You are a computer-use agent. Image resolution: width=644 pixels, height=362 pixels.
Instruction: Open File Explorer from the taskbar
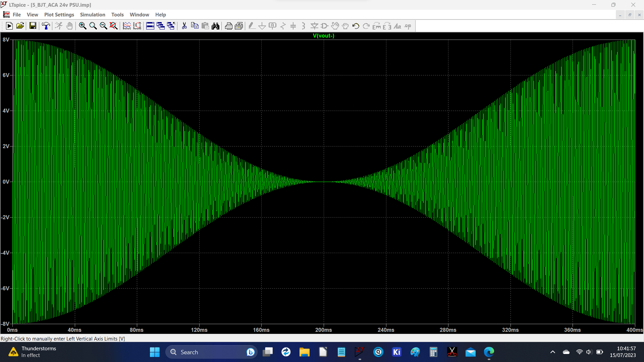point(304,352)
